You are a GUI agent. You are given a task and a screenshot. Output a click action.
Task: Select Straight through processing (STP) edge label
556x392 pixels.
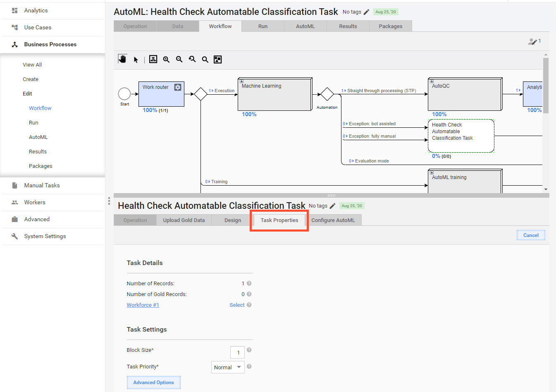tap(382, 91)
